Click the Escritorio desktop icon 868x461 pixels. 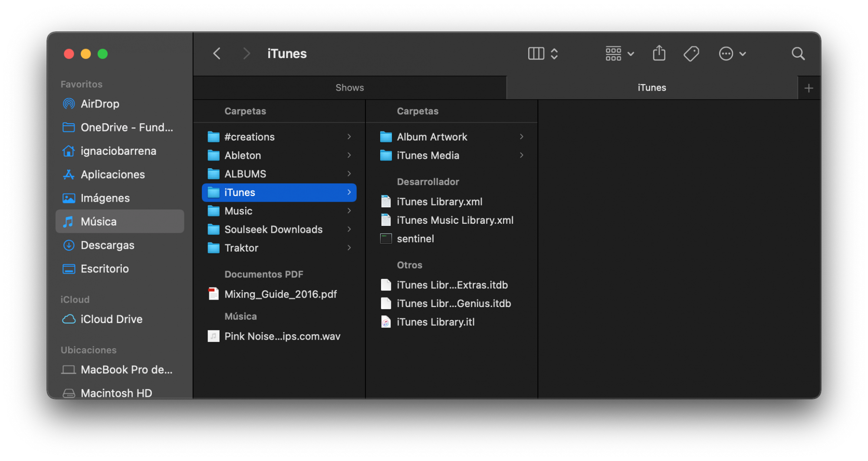(x=69, y=269)
